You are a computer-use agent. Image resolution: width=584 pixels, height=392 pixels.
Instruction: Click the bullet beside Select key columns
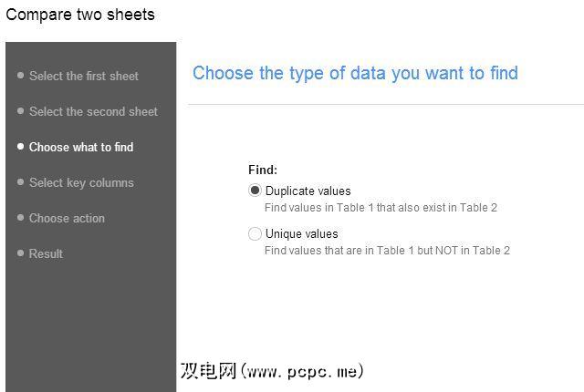20,182
